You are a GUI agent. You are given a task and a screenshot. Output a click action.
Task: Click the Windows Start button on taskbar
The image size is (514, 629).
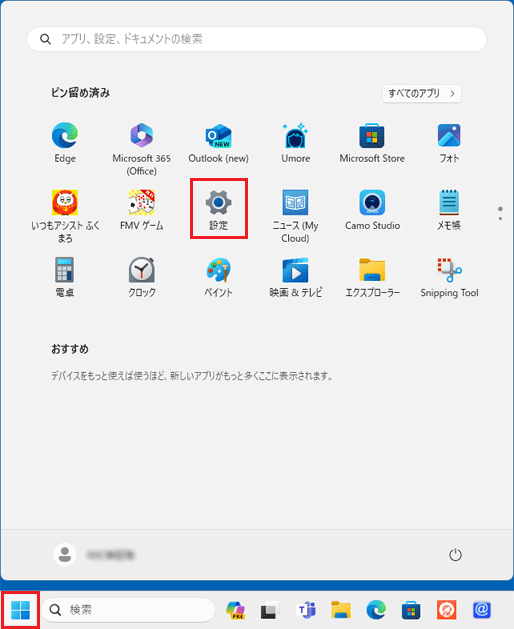(20, 610)
